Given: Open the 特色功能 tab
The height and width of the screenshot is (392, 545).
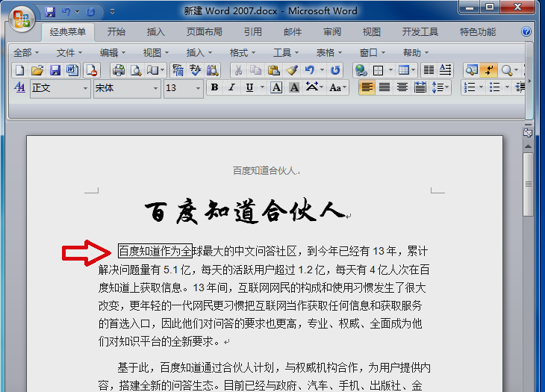Looking at the screenshot, I should coord(478,32).
